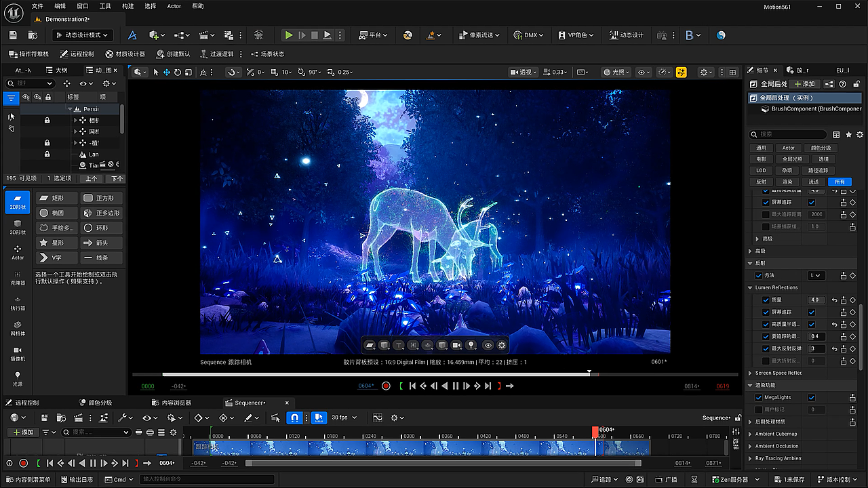Screen dimensions: 868x488
Task: Open the Platforms dropdown
Action: coord(374,35)
